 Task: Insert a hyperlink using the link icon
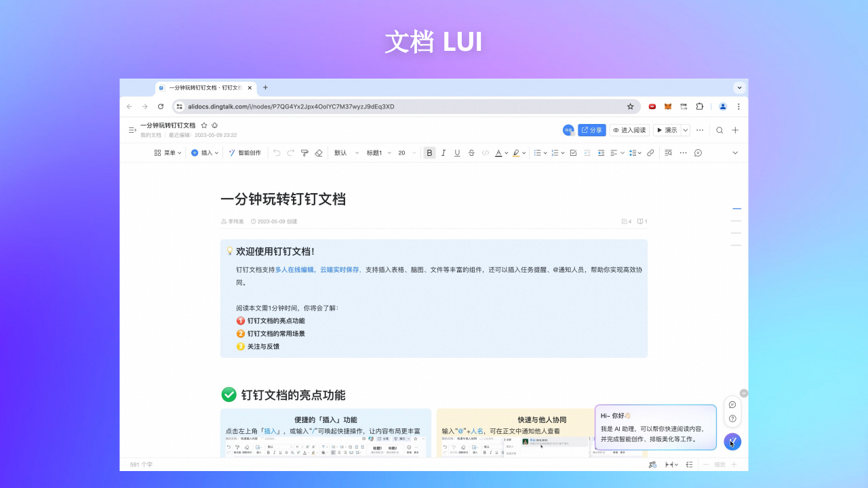tap(650, 152)
